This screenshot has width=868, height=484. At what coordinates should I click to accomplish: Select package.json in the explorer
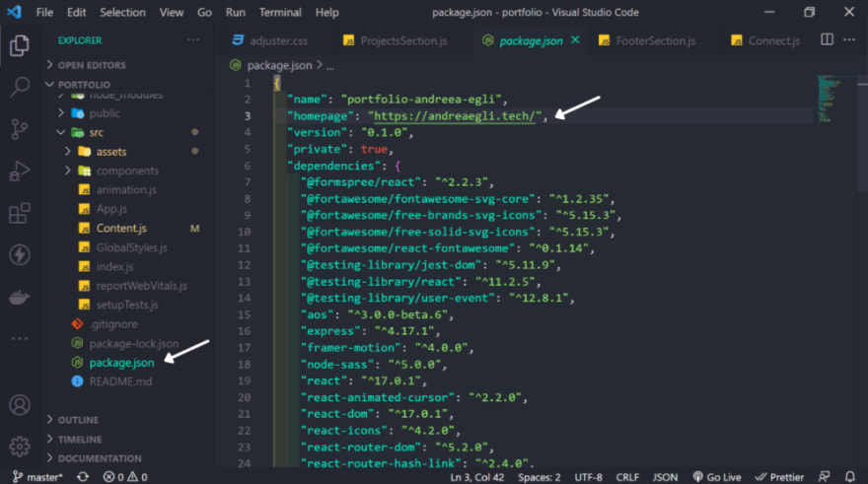[x=121, y=363]
